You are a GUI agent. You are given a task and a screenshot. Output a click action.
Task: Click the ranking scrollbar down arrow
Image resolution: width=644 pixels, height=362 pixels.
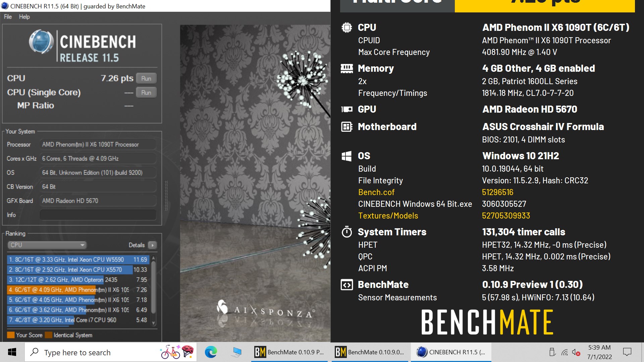point(154,323)
